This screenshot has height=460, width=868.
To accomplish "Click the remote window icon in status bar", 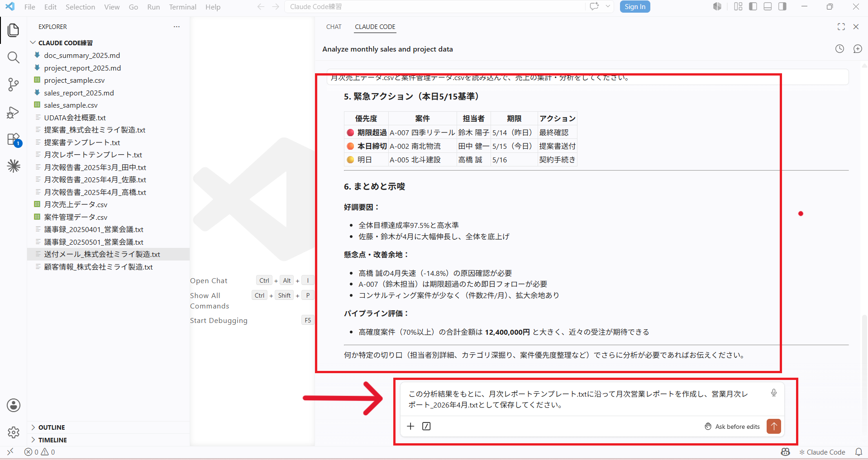I will click(10, 452).
